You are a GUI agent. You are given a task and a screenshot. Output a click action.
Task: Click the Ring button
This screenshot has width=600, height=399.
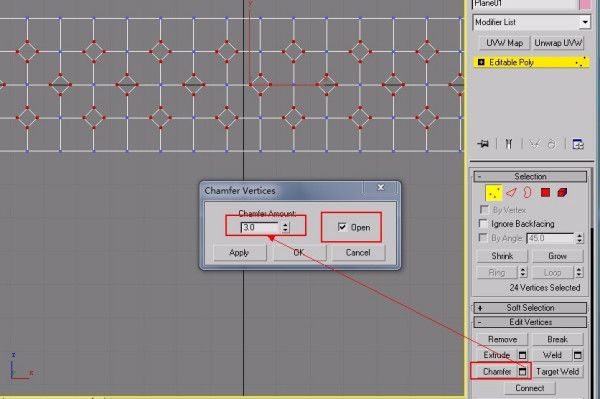click(x=497, y=272)
